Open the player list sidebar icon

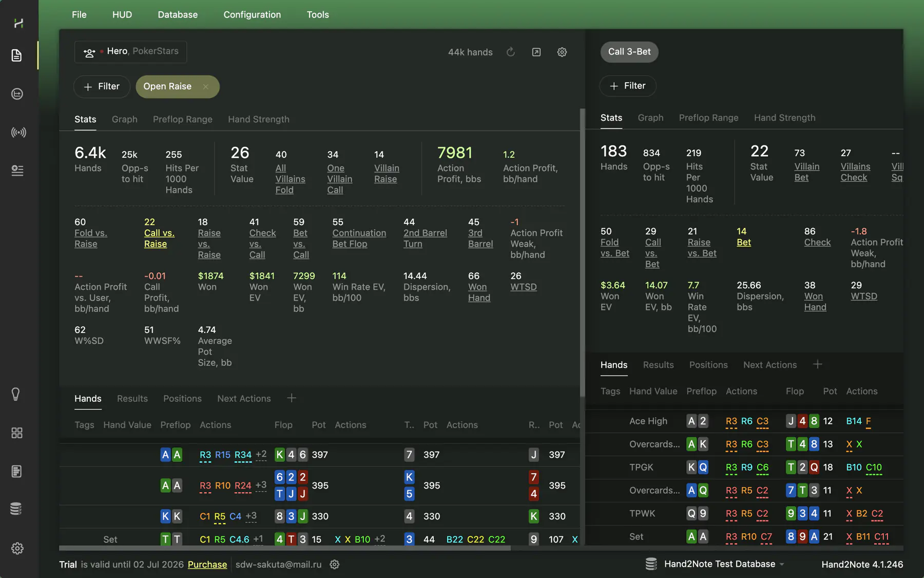click(17, 171)
